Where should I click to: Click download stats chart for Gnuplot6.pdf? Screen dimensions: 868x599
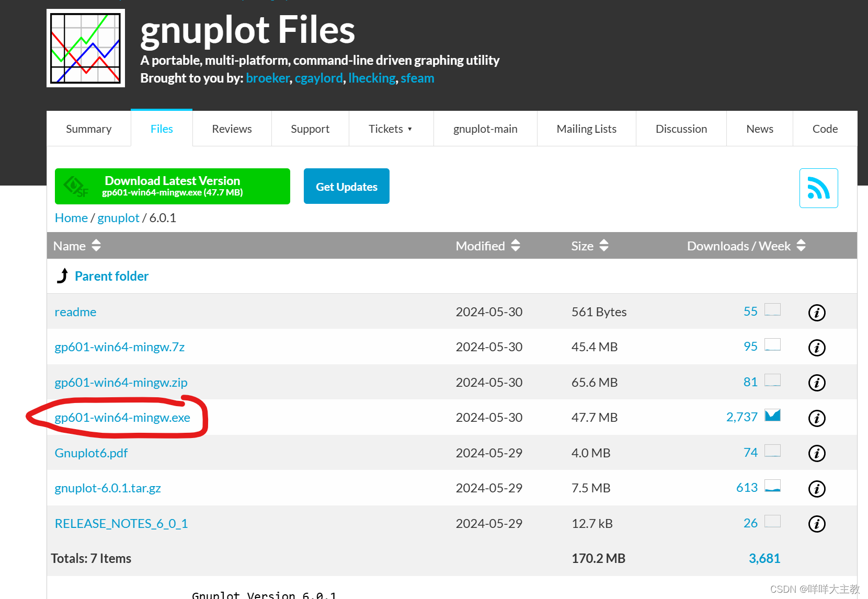tap(772, 451)
